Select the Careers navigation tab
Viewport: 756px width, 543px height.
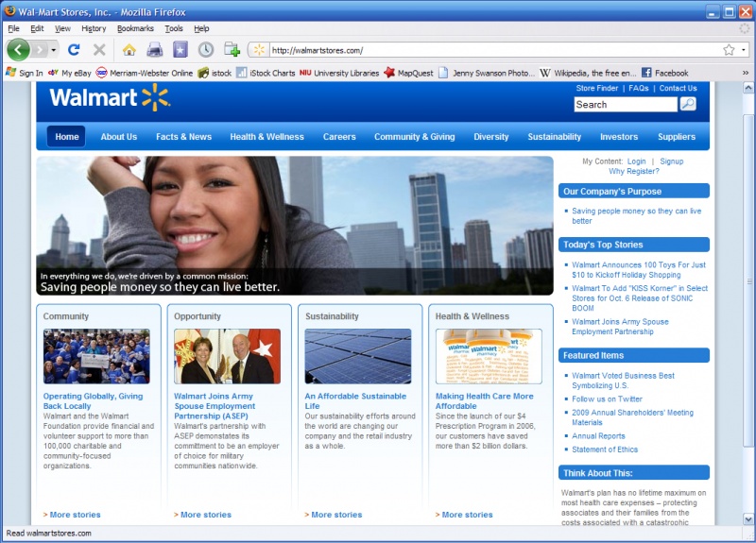point(339,137)
